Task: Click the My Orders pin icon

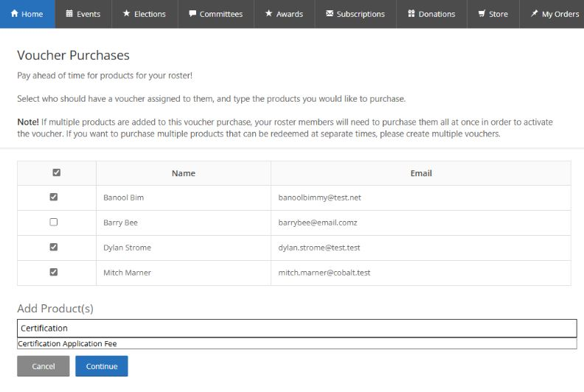Action: coord(534,14)
